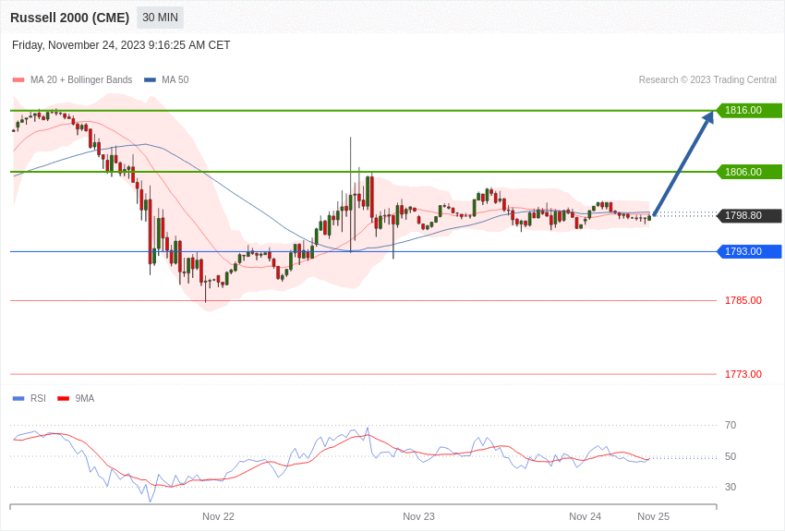The width and height of the screenshot is (785, 532).
Task: Click the Nov 24 date on the time axis
Action: tap(586, 516)
